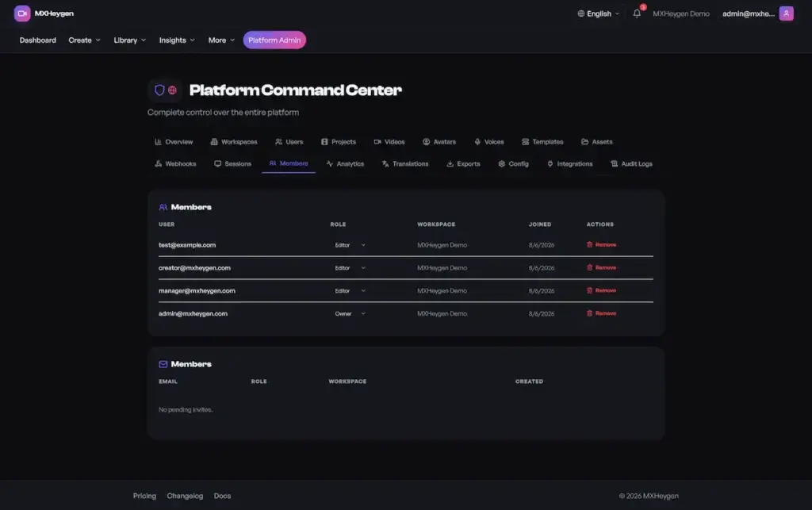The image size is (812, 510).
Task: Click the MXHeygen camera logo icon
Action: tap(21, 13)
